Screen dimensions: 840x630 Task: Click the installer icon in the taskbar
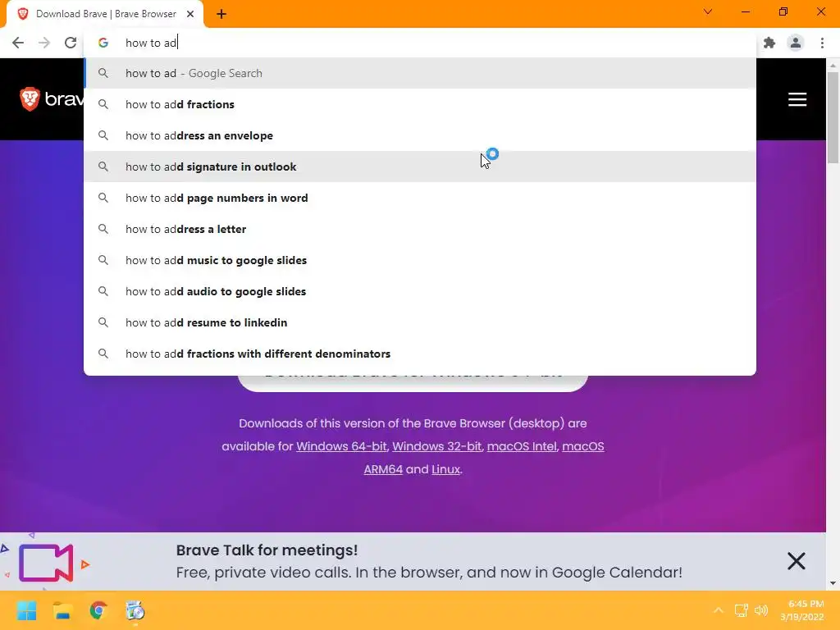click(x=135, y=610)
